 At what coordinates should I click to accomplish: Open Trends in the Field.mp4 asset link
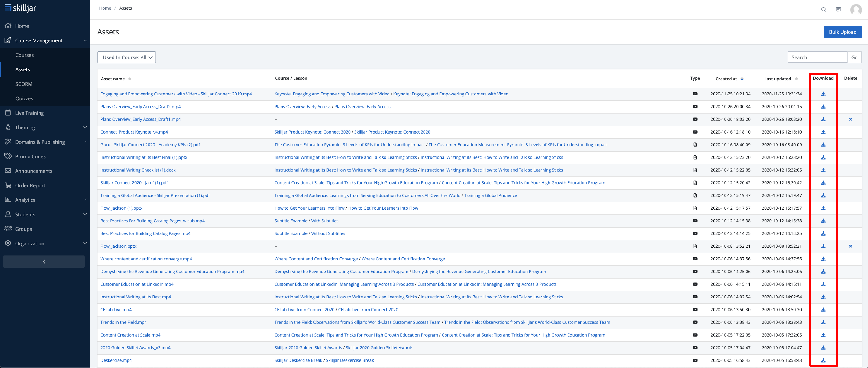coord(124,322)
